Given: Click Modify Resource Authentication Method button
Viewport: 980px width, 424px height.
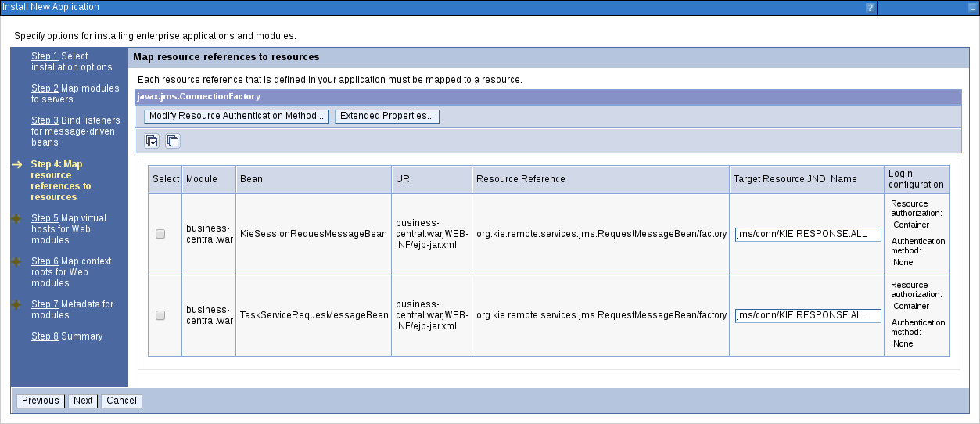Looking at the screenshot, I should click(x=236, y=116).
